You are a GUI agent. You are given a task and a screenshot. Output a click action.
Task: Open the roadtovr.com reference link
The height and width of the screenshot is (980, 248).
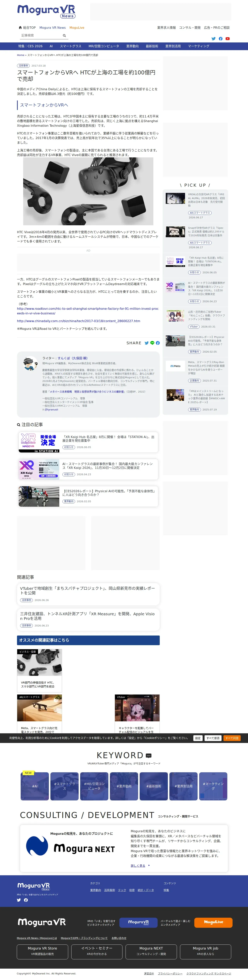[x=88, y=311]
